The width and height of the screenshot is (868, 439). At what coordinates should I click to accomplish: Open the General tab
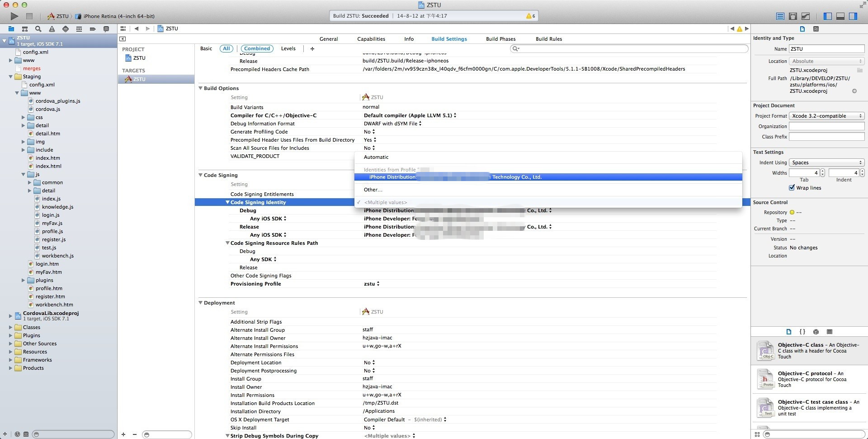tap(329, 39)
